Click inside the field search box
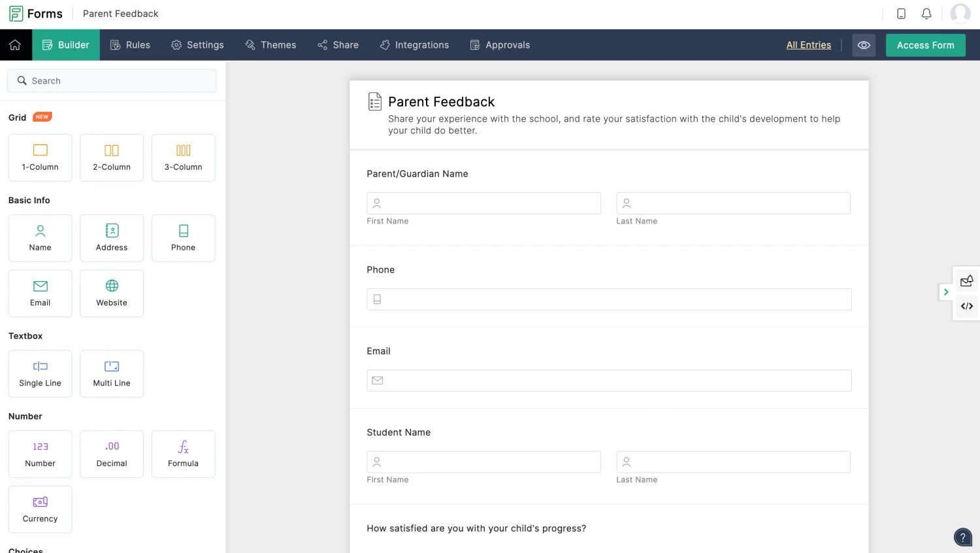This screenshot has width=980, height=553. coord(112,80)
